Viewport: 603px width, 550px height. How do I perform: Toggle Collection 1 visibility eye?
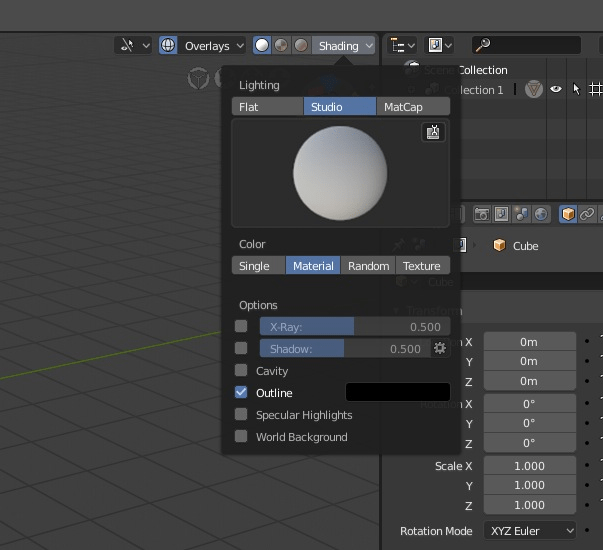[x=555, y=89]
